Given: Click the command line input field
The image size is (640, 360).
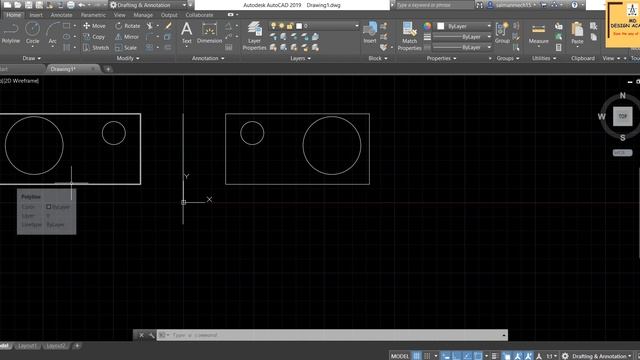Looking at the screenshot, I should point(331,335).
